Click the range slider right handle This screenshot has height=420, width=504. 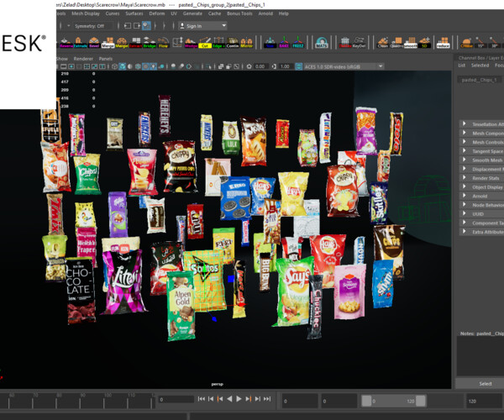tap(421, 401)
